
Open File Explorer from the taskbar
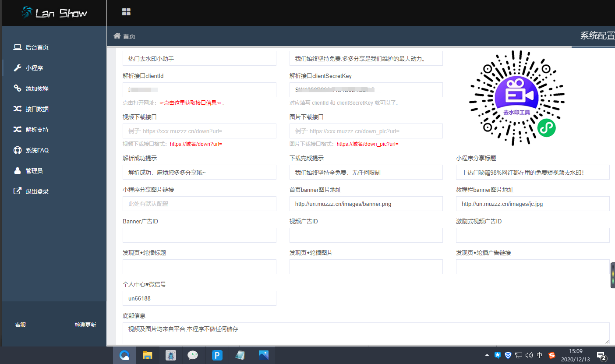coord(147,355)
